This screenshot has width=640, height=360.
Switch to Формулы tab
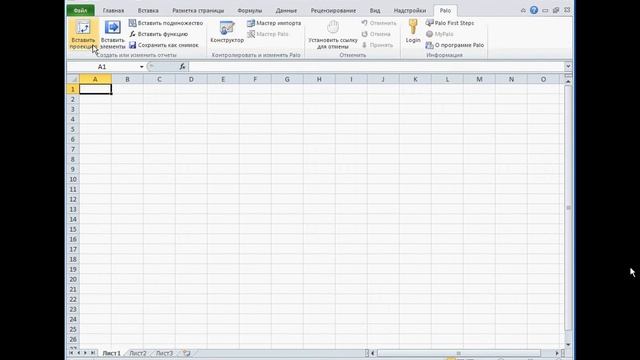point(249,11)
